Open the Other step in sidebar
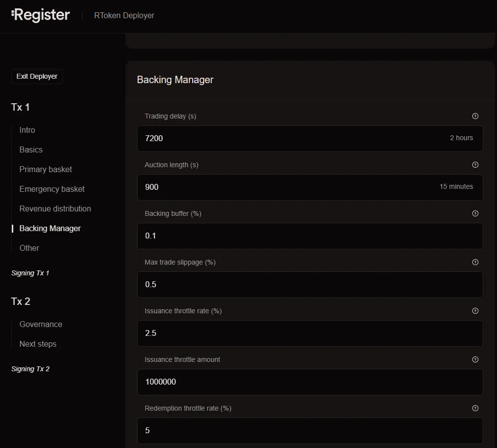Screen dimensions: 497x448 pos(29,248)
